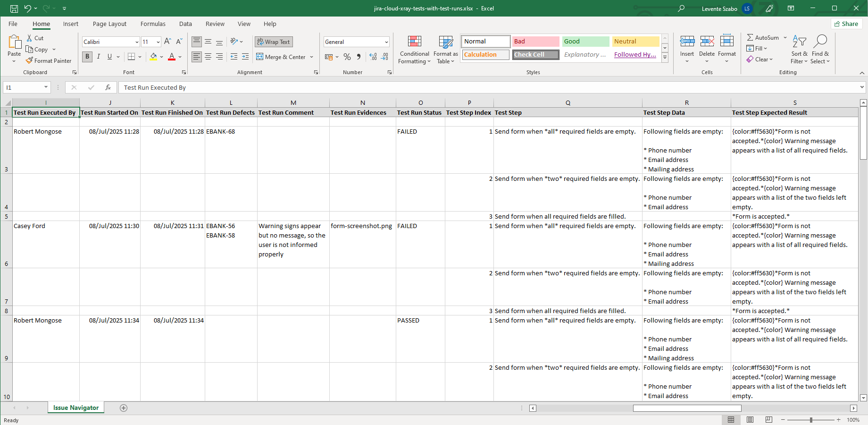Apply percent style number format

tap(347, 57)
